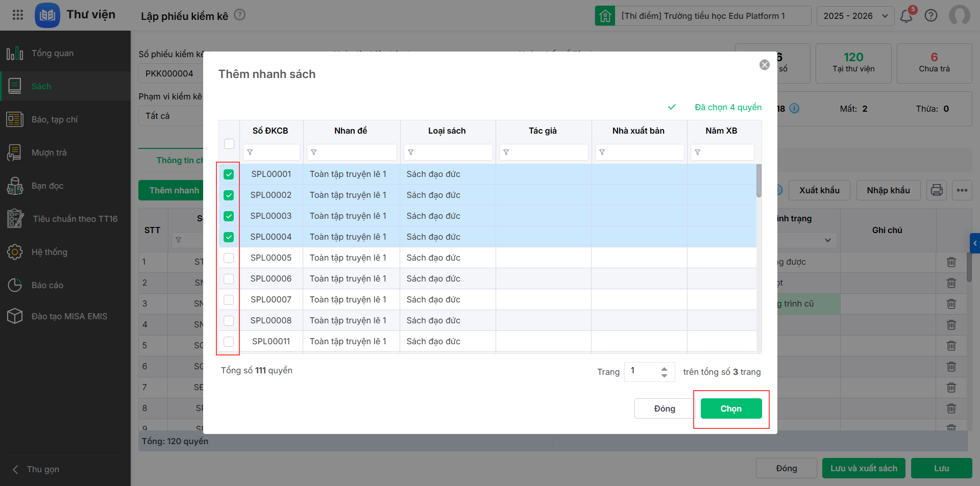Viewport: 980px width, 486px height.
Task: Toggle the select-all header checkbox
Action: [x=229, y=144]
